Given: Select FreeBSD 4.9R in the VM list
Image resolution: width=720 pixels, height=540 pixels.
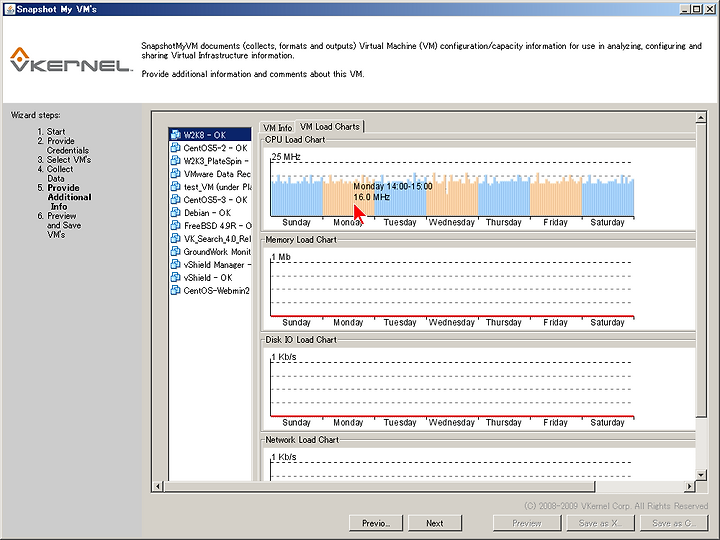Looking at the screenshot, I should click(x=210, y=225).
